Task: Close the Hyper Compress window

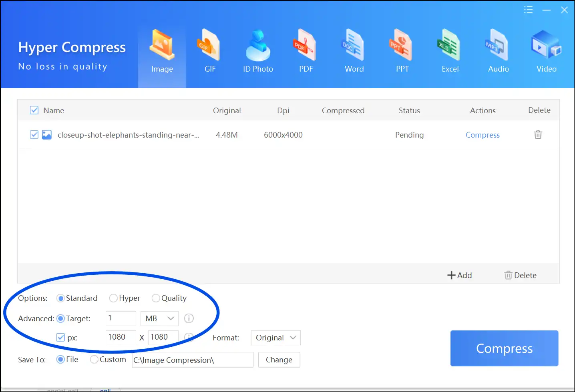Action: (564, 10)
